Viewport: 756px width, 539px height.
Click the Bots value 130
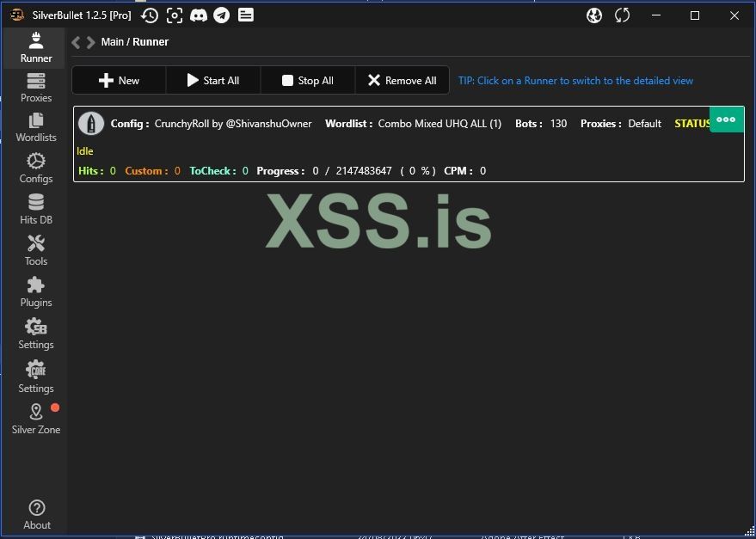pyautogui.click(x=558, y=124)
